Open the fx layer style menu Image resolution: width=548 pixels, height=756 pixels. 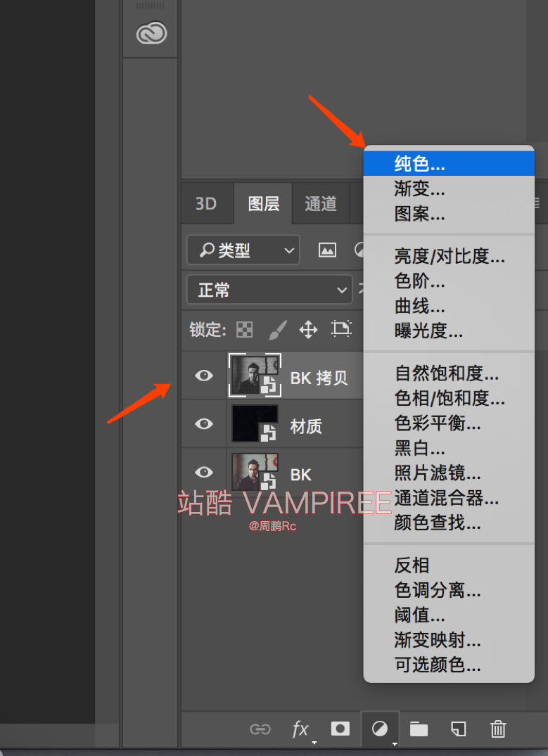click(300, 729)
